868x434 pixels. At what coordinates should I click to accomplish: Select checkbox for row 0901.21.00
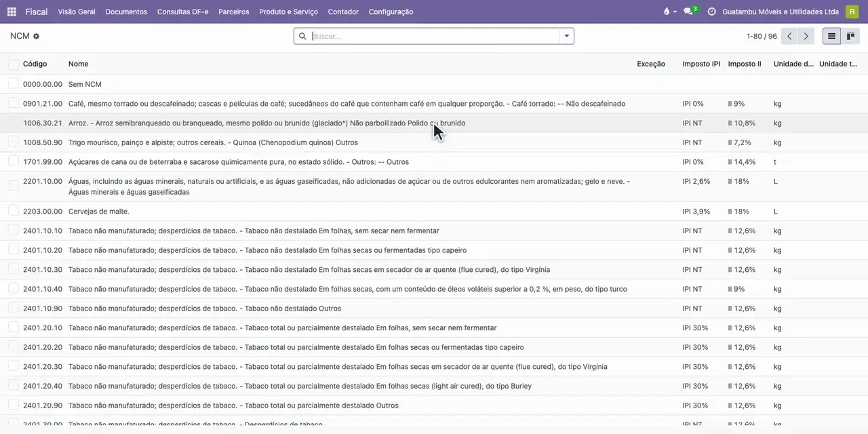(14, 103)
